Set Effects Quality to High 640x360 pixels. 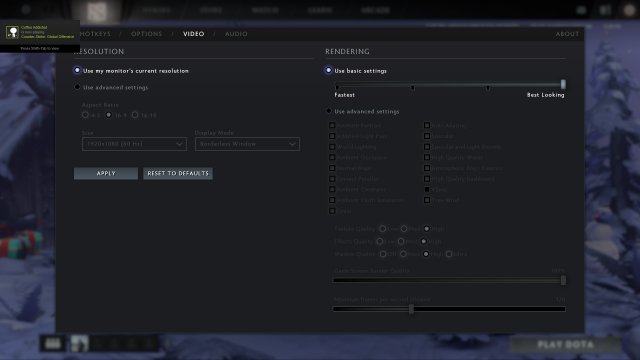pos(424,241)
